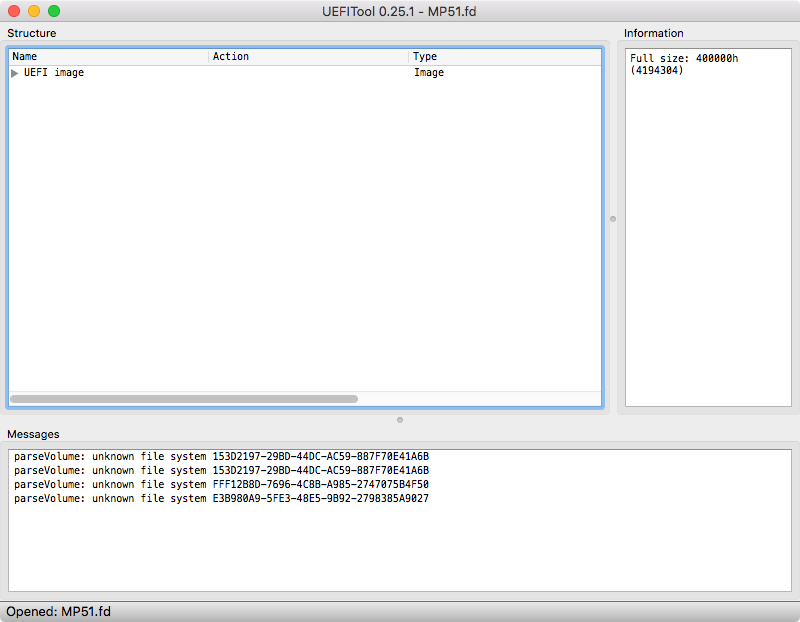Viewport: 800px width, 622px height.
Task: Click the Opened: MP51.fd status bar text
Action: click(x=58, y=611)
